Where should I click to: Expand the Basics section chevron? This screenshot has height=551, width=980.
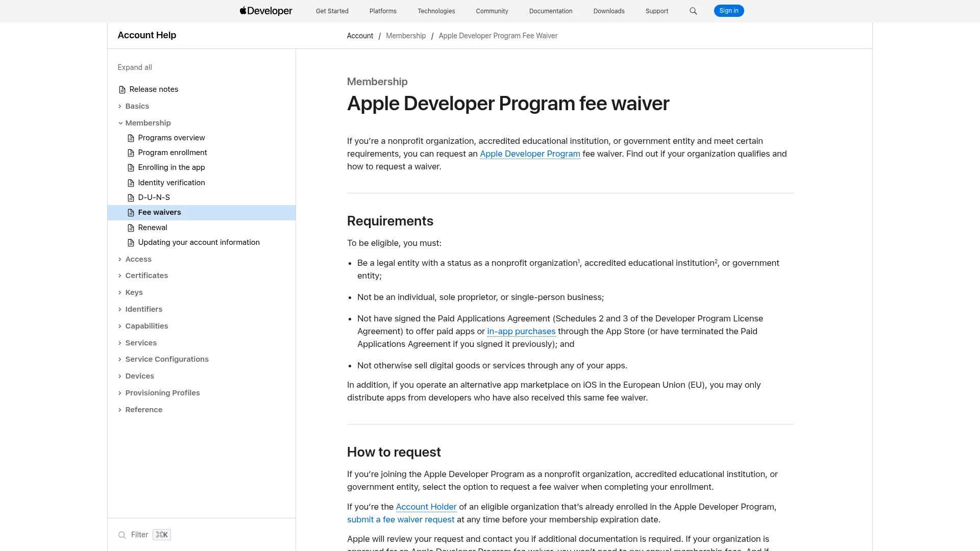click(120, 106)
